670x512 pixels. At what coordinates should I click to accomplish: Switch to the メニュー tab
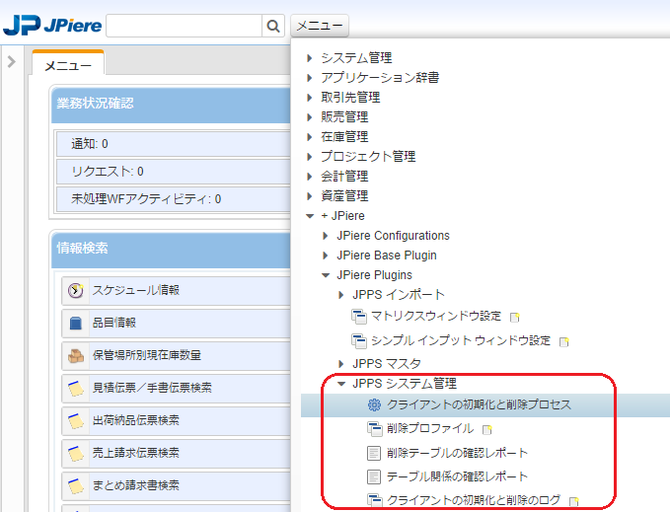pos(68,66)
